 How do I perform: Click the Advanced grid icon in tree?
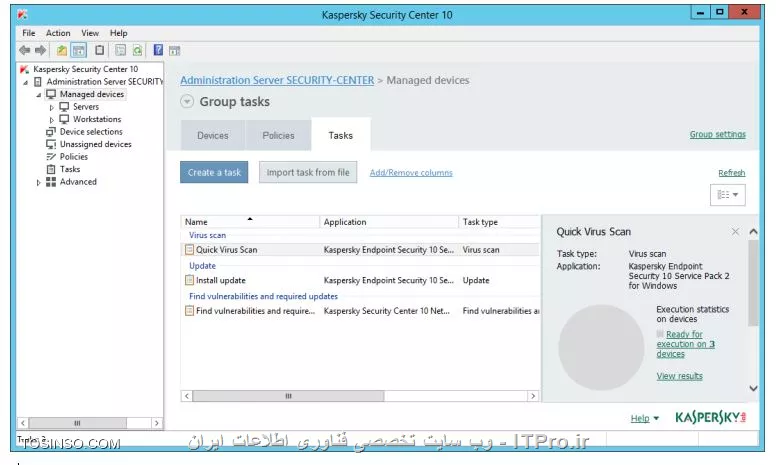[50, 182]
